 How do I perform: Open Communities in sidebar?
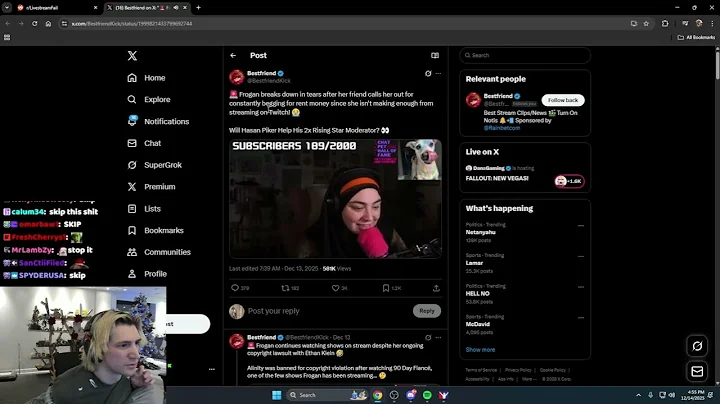click(158, 252)
